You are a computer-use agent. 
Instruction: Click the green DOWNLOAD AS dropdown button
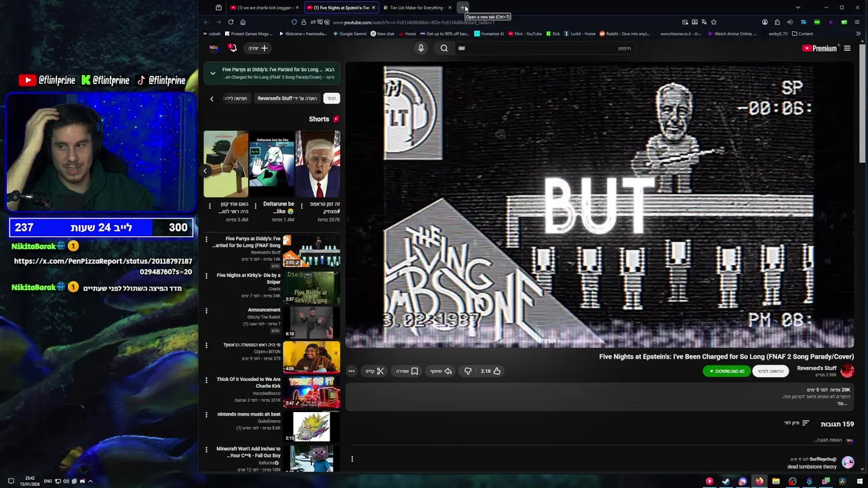click(x=727, y=371)
